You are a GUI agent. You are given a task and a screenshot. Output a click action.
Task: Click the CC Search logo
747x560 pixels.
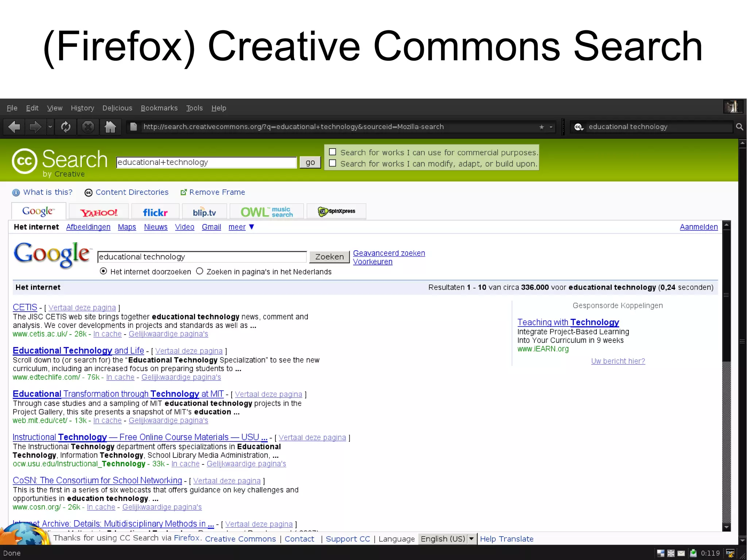point(59,162)
